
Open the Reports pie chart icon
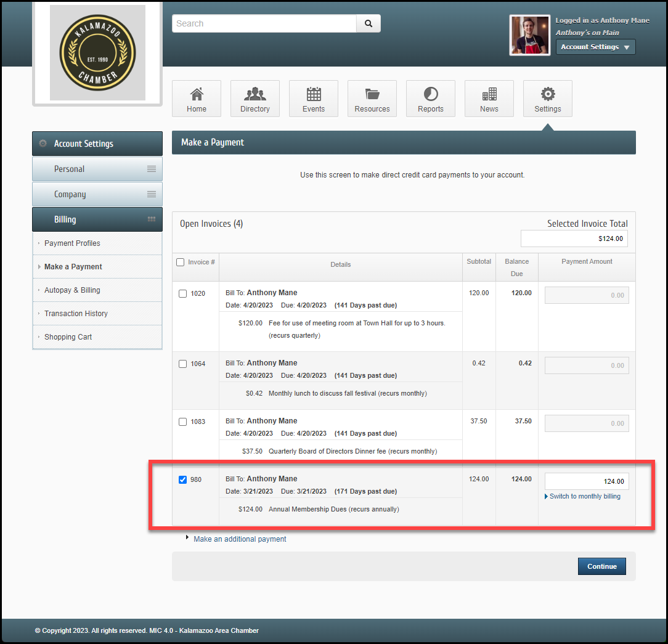point(431,94)
